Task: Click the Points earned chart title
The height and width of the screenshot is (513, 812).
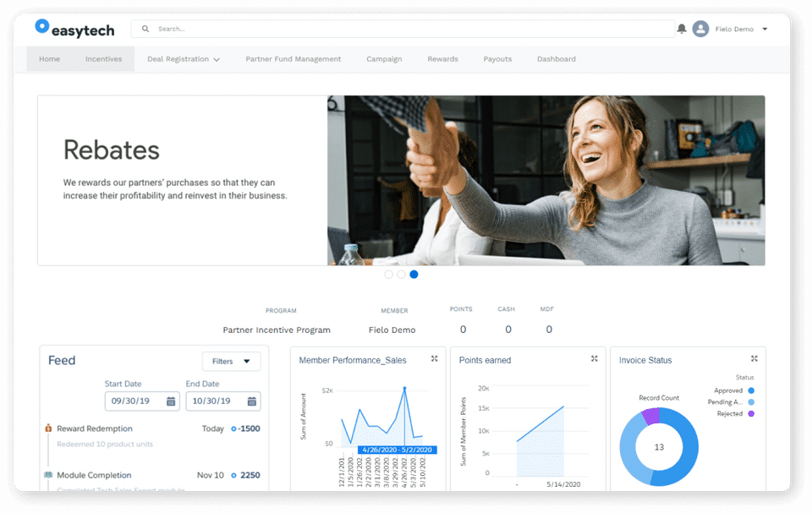Action: pos(485,360)
